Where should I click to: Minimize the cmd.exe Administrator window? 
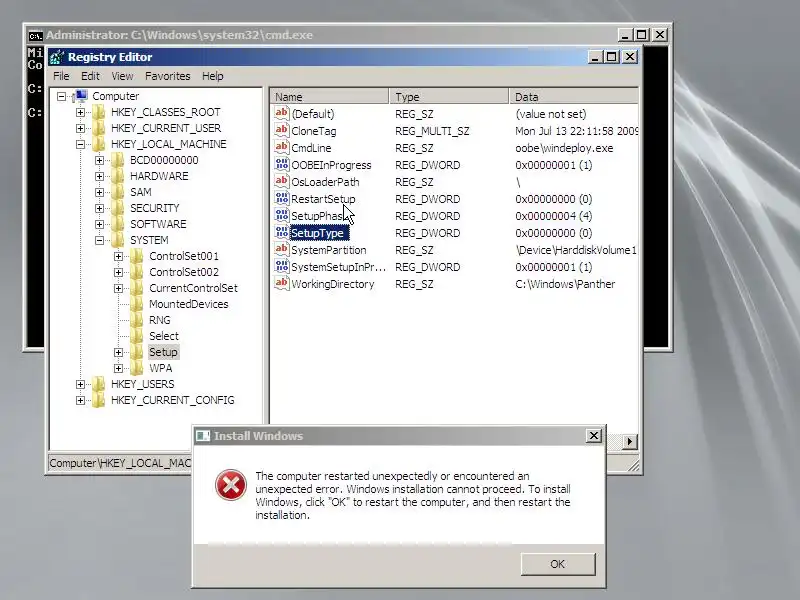(625, 35)
